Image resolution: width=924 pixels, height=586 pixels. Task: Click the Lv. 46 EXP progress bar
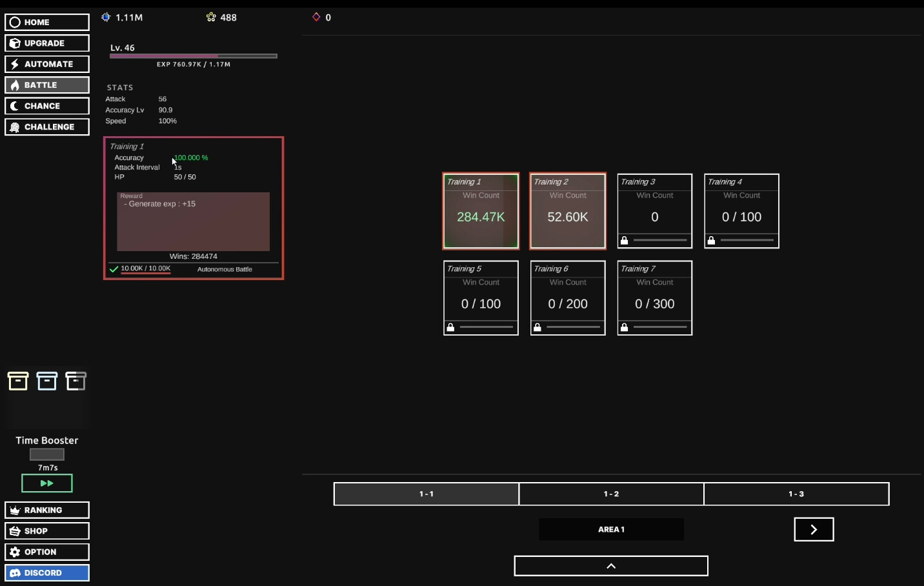[x=193, y=56]
